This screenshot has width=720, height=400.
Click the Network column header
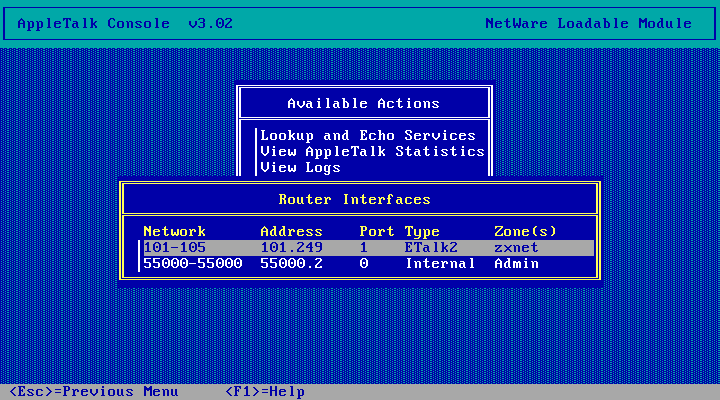pos(174,231)
